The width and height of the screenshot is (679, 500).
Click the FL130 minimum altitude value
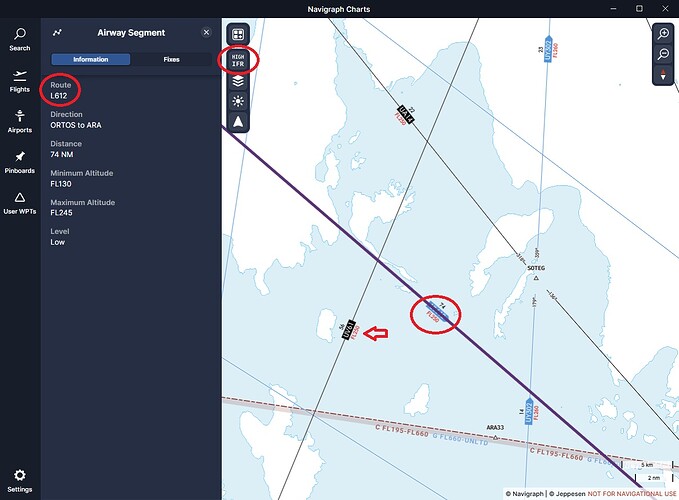click(x=61, y=184)
